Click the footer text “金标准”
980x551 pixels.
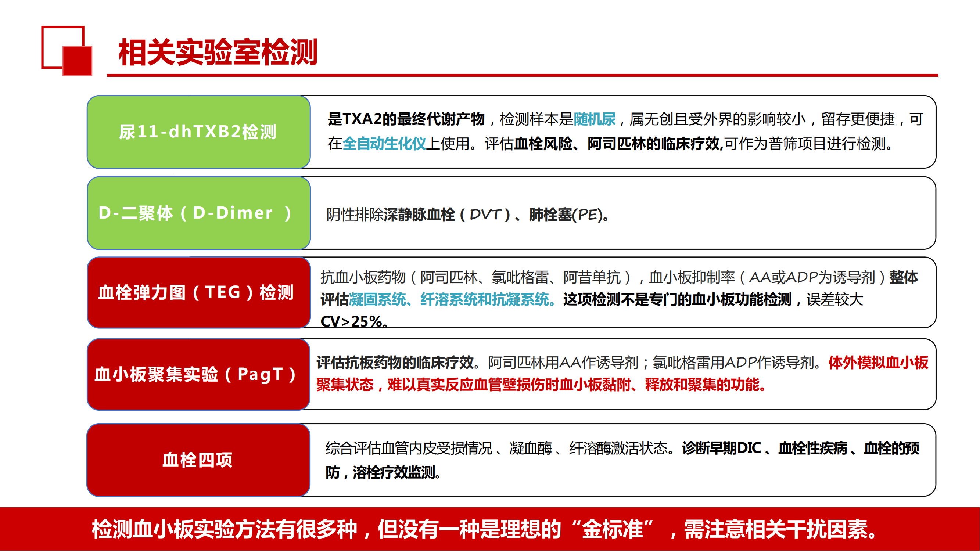coord(613,529)
